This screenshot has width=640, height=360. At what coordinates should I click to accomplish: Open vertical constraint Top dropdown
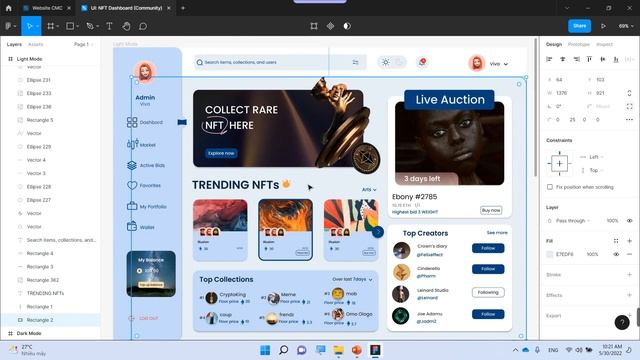click(596, 170)
